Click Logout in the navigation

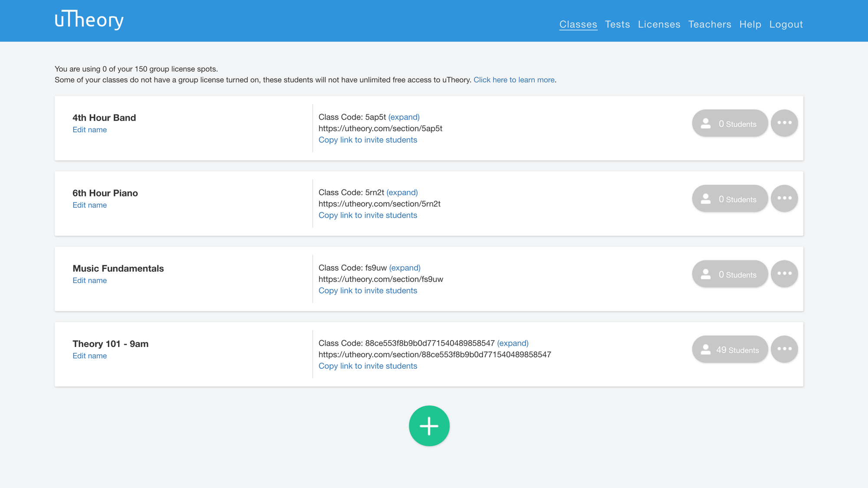point(786,24)
